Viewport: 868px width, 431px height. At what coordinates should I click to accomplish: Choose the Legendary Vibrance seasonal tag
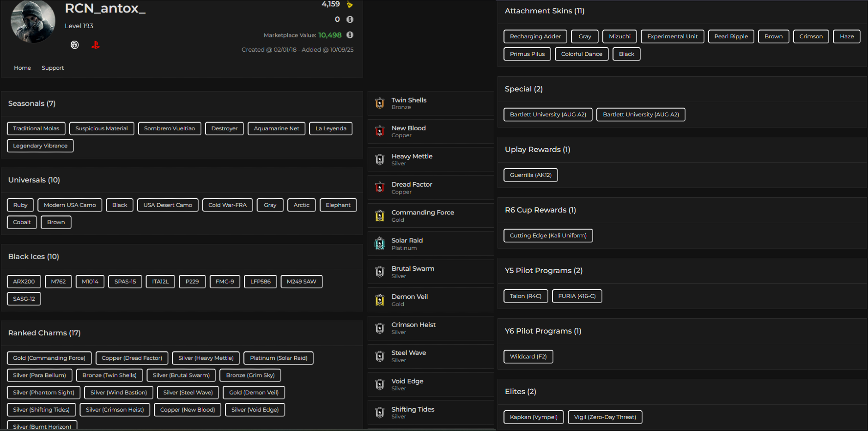40,146
